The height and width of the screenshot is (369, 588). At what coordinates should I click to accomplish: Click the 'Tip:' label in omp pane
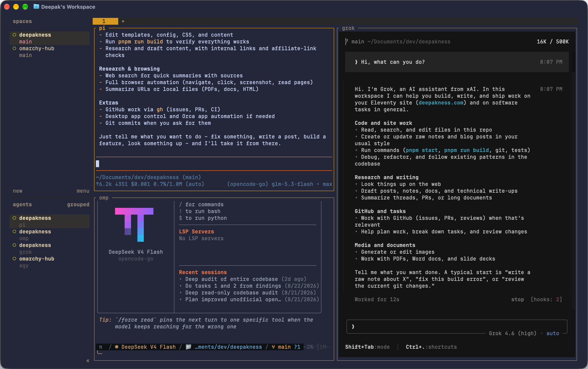pos(105,320)
